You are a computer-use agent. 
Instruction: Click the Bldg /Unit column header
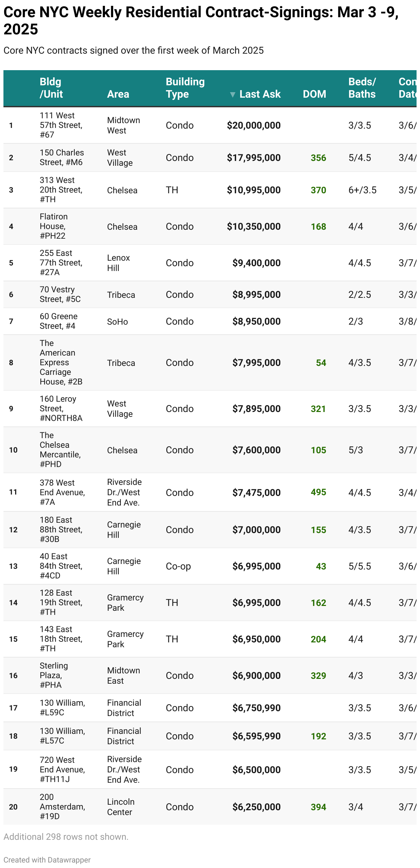click(51, 88)
